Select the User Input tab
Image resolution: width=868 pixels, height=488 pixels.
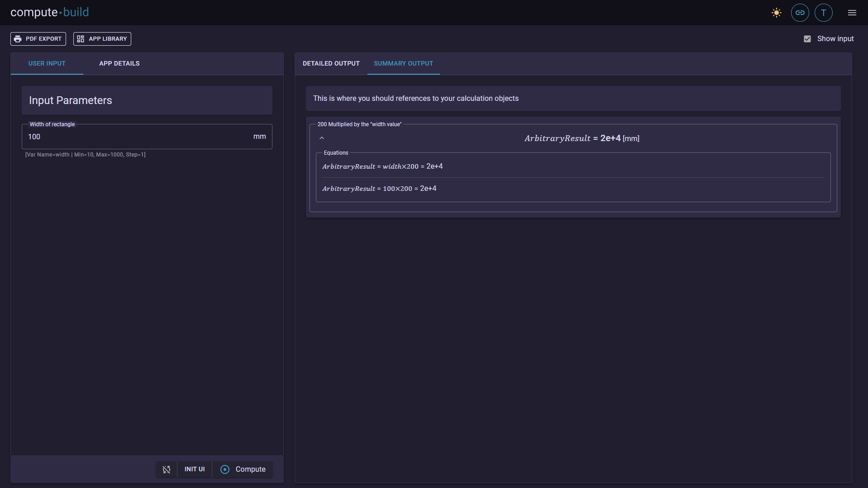click(x=47, y=63)
